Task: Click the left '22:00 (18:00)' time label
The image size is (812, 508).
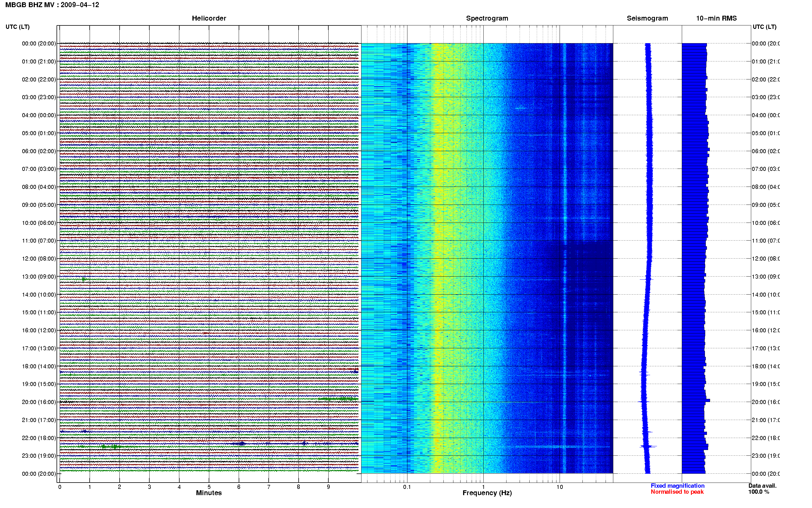Action: click(39, 438)
